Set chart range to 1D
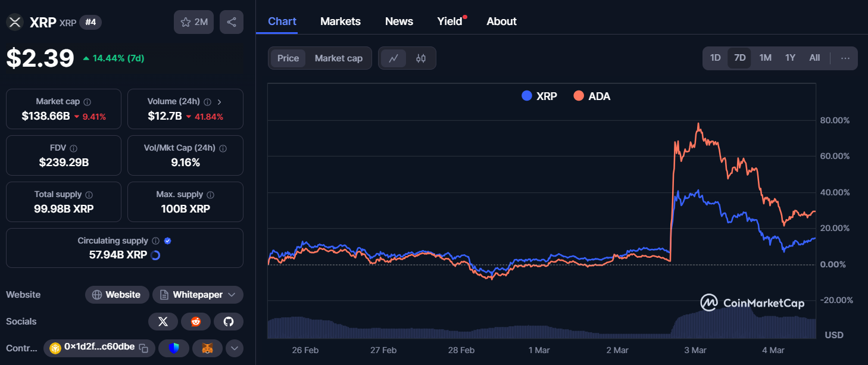 716,58
